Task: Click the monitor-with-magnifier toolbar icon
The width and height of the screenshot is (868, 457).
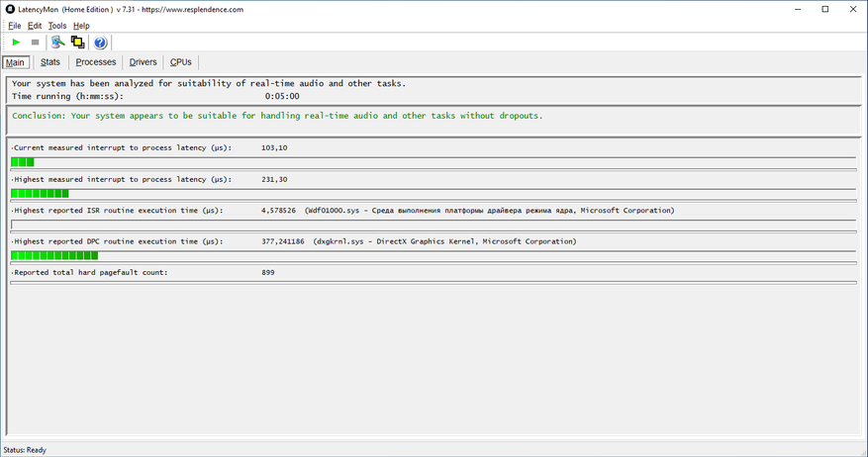Action: click(x=58, y=43)
